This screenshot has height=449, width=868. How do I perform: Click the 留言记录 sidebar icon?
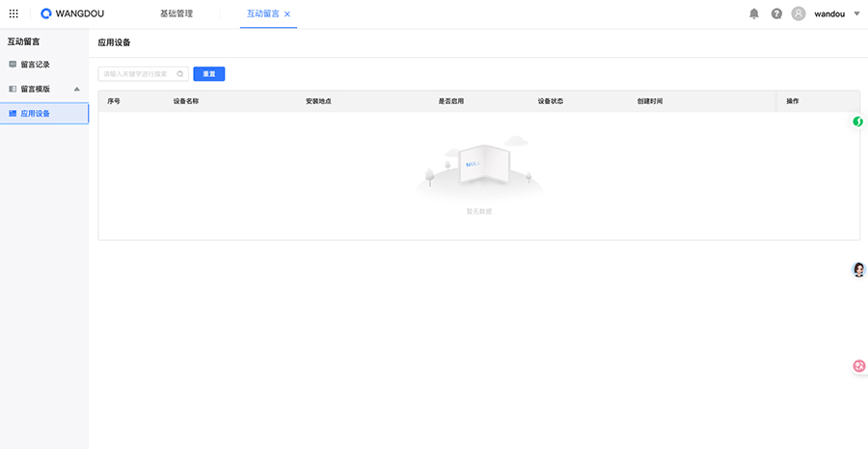pyautogui.click(x=13, y=65)
